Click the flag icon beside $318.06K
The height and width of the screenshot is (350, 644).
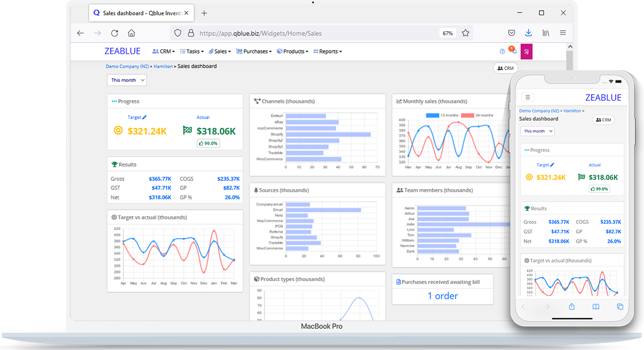click(187, 130)
